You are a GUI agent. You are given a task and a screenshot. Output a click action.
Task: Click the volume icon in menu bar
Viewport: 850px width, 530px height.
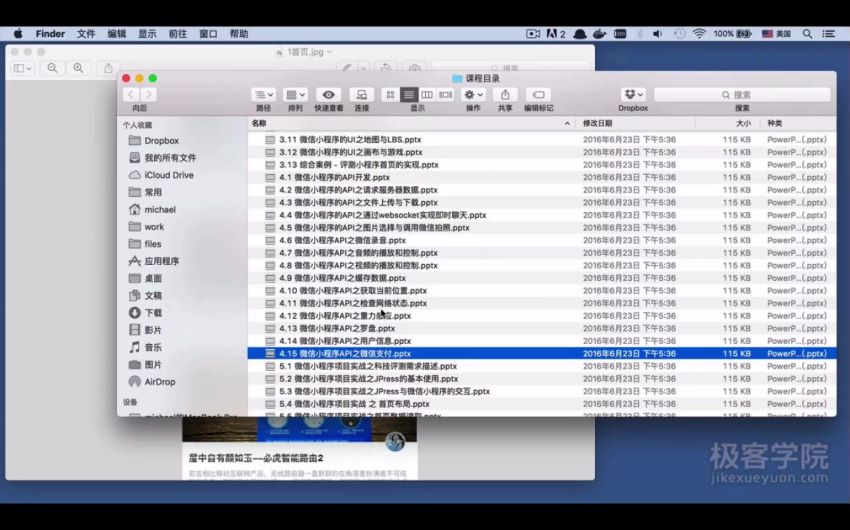[x=658, y=34]
